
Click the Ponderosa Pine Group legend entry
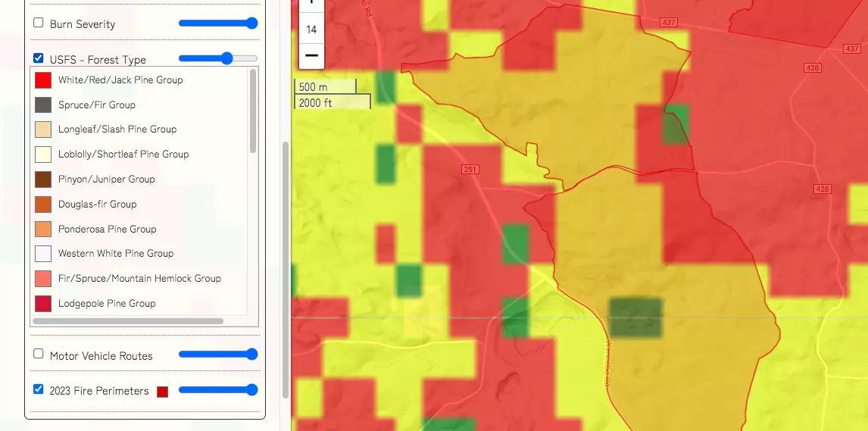[107, 230]
